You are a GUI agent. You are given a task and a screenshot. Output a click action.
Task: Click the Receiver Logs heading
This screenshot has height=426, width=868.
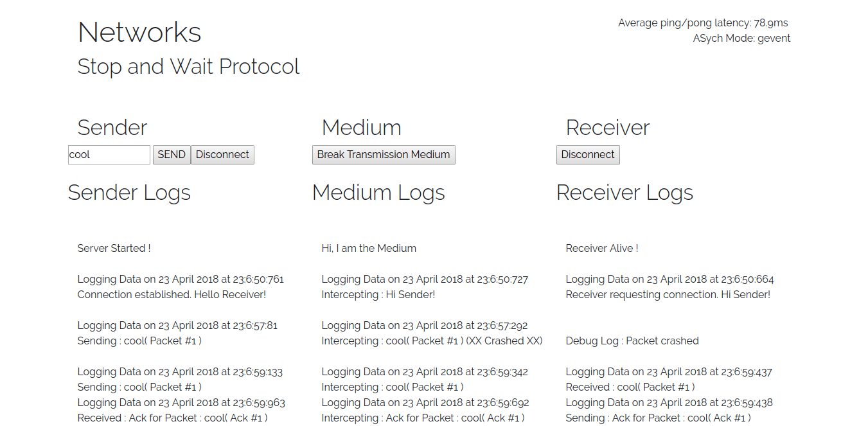coord(624,192)
